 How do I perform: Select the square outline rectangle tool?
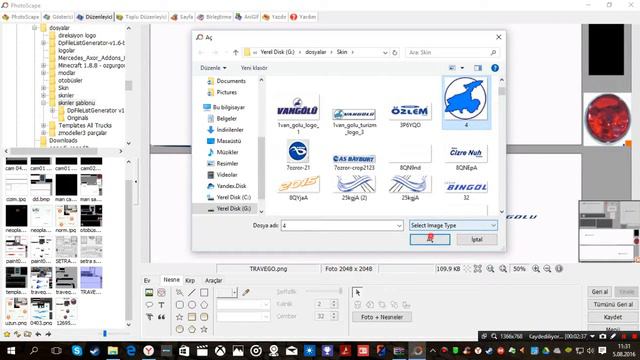(x=204, y=292)
